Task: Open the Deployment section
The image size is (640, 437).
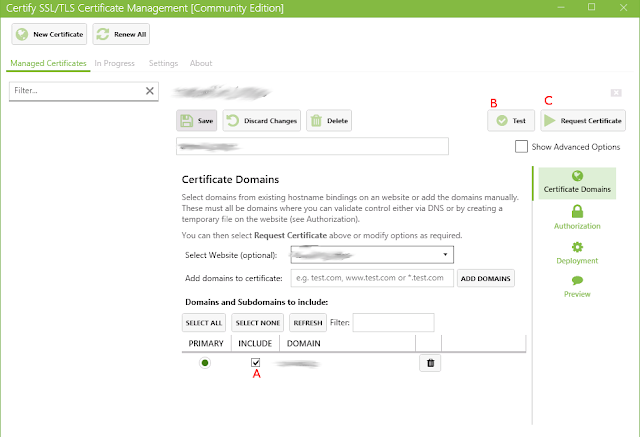Action: 577,253
